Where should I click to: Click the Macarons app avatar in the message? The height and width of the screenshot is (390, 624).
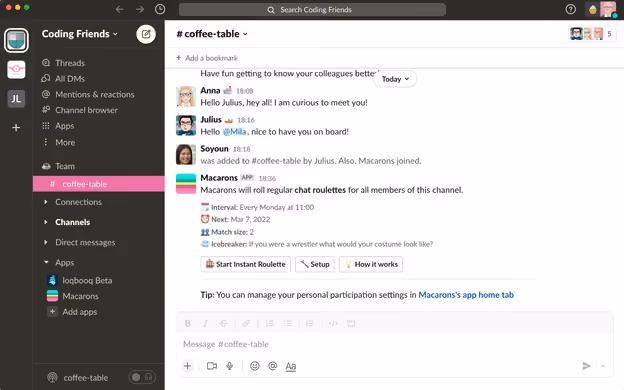(x=186, y=183)
